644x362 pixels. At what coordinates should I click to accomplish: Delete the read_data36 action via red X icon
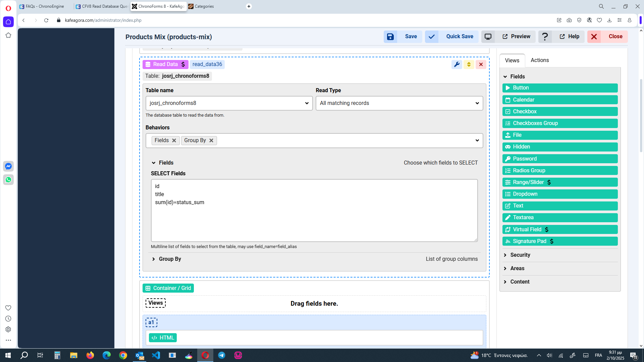point(481,64)
